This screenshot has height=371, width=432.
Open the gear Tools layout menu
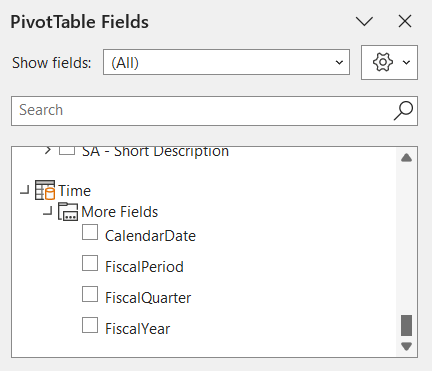[x=389, y=62]
